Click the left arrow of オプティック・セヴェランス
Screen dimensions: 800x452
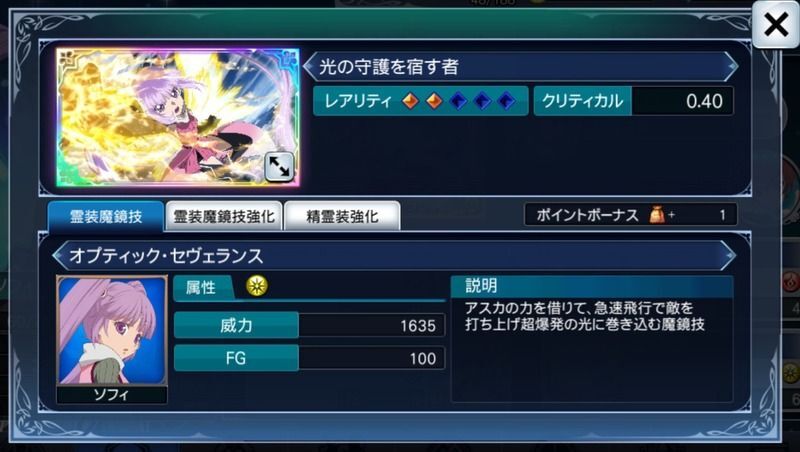[59, 255]
